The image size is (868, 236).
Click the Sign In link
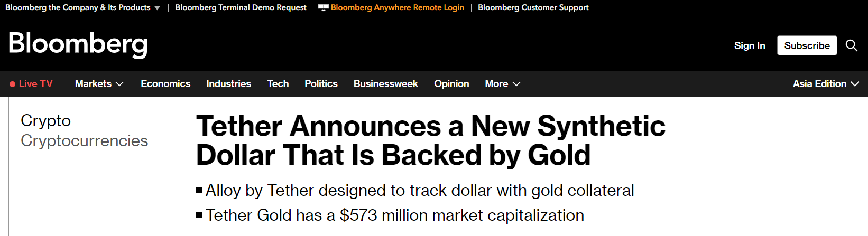pos(749,45)
